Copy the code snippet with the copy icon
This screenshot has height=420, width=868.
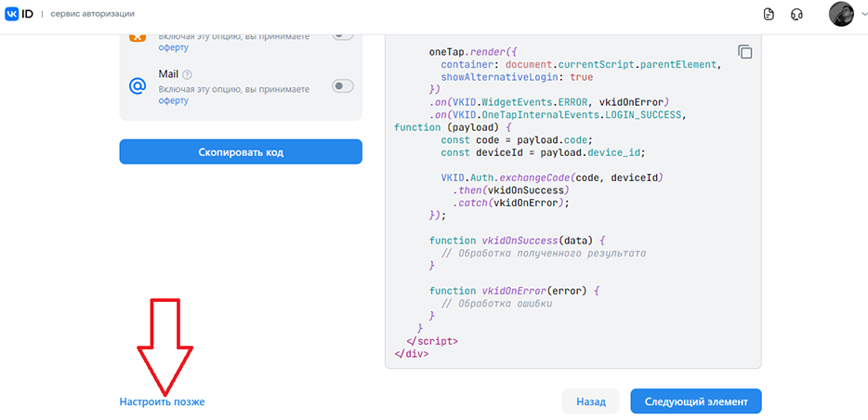coord(745,52)
